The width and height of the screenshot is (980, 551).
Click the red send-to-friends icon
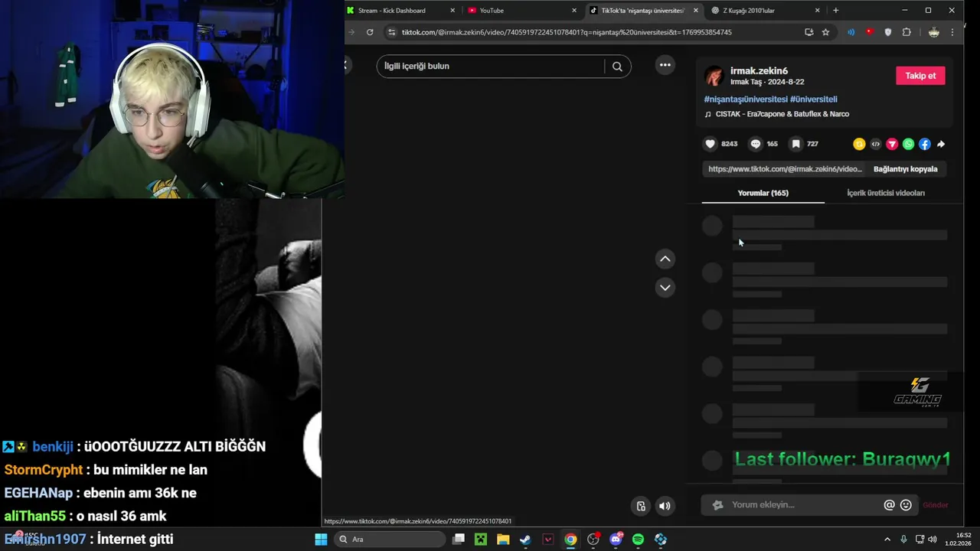pyautogui.click(x=892, y=144)
